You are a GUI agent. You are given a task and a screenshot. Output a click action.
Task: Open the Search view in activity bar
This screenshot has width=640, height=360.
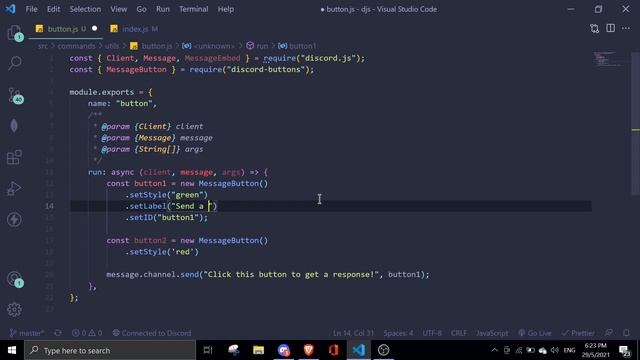coord(15,63)
